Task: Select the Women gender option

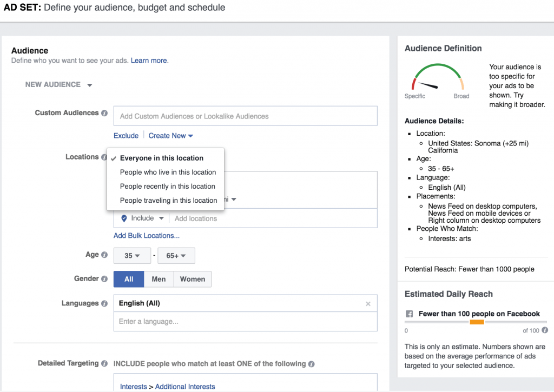Action: pos(192,279)
